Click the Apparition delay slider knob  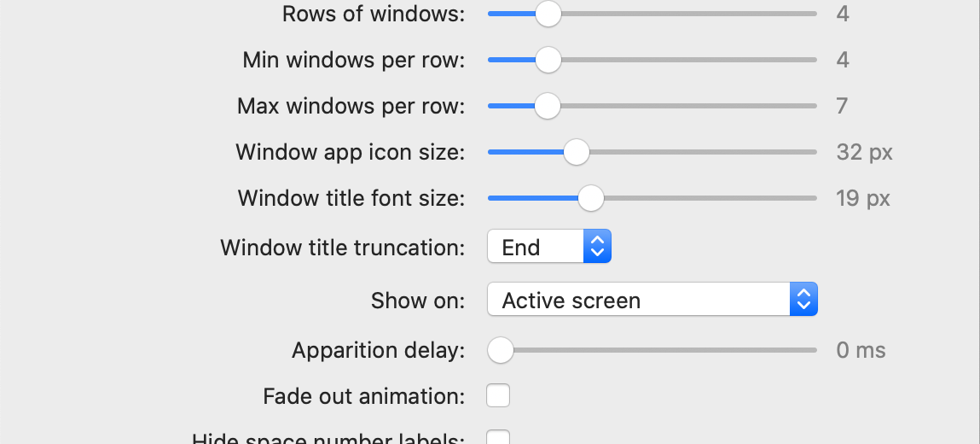(x=500, y=350)
